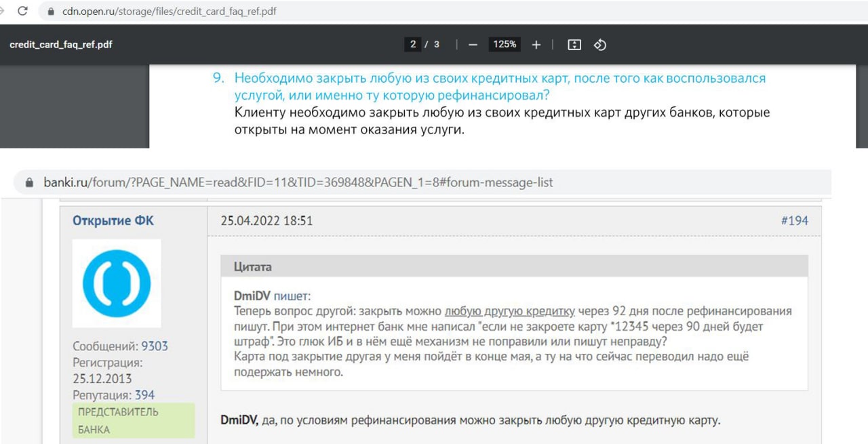This screenshot has width=868, height=444.
Task: Click the Репутация label in user panel
Action: [102, 395]
